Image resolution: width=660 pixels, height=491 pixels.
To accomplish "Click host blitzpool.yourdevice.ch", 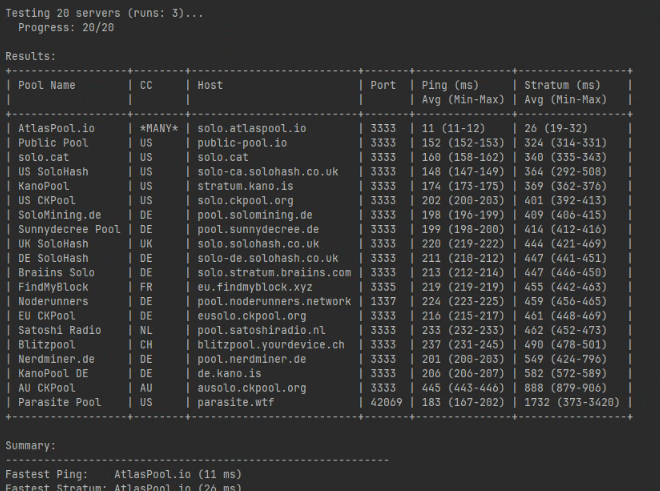I will click(x=271, y=344).
